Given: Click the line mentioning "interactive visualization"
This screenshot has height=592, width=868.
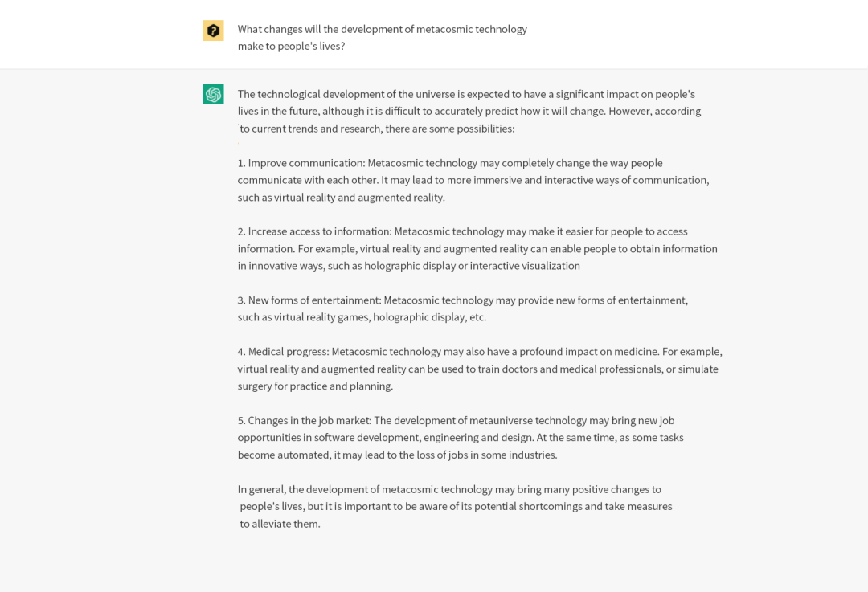Looking at the screenshot, I should click(x=408, y=266).
